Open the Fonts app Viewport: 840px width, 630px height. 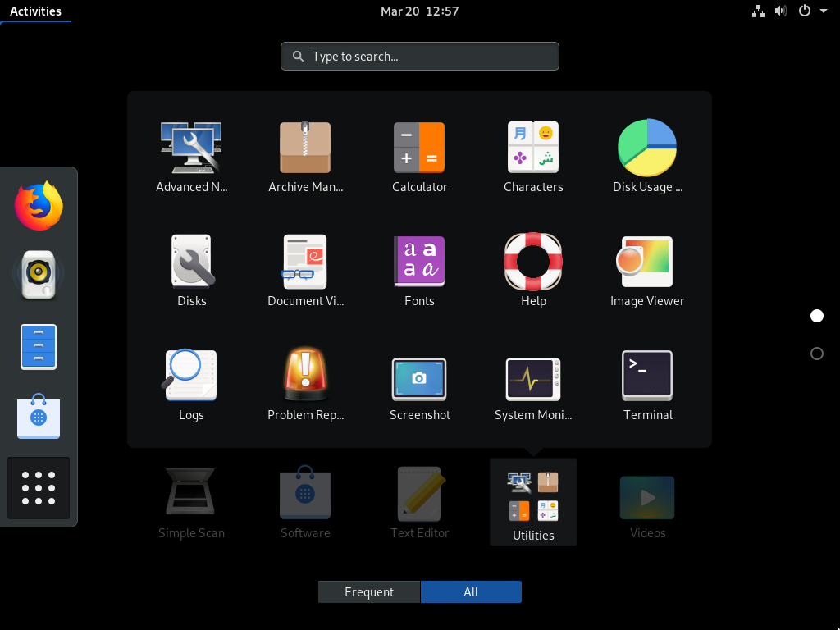pos(419,271)
